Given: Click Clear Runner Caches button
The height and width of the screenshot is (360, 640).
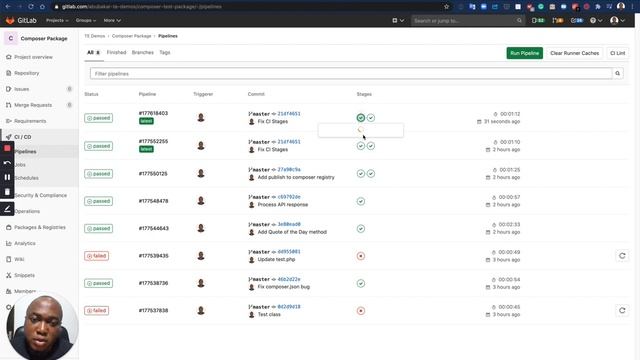Looking at the screenshot, I should (x=574, y=53).
